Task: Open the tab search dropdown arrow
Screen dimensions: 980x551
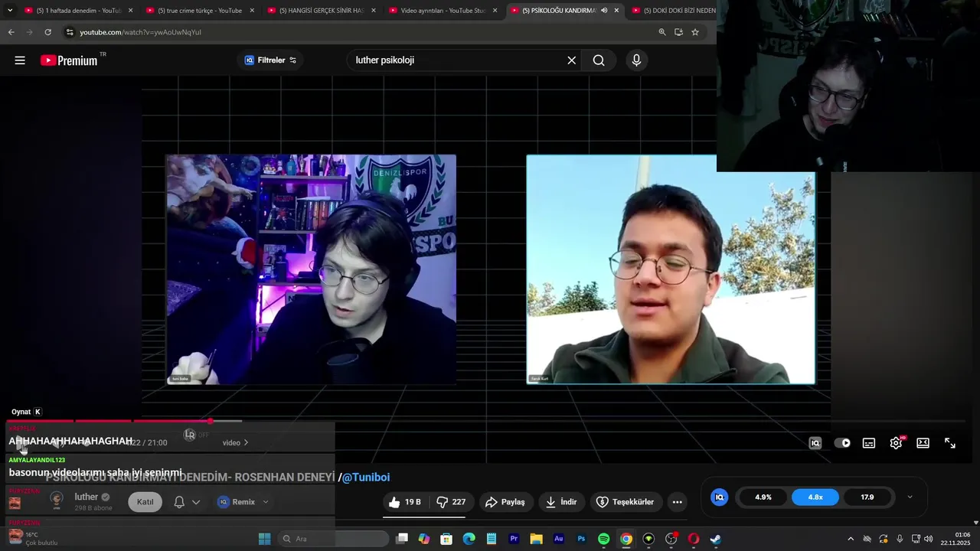Action: click(x=10, y=10)
